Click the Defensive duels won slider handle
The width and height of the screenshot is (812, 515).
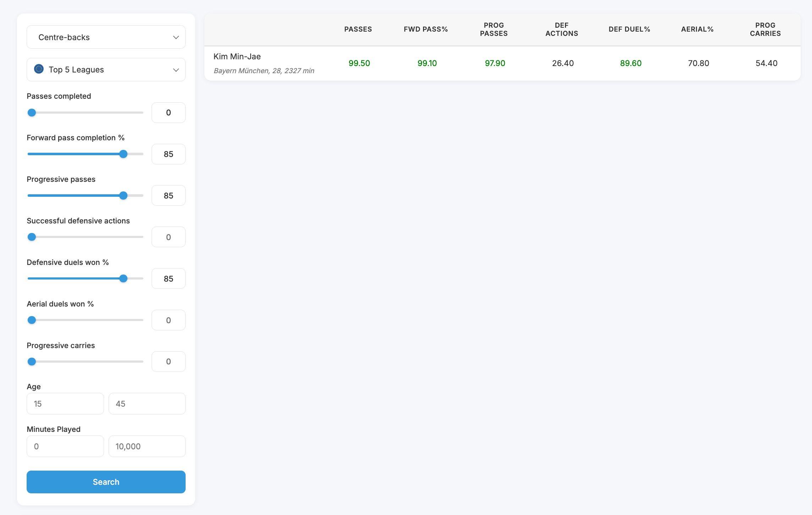123,279
